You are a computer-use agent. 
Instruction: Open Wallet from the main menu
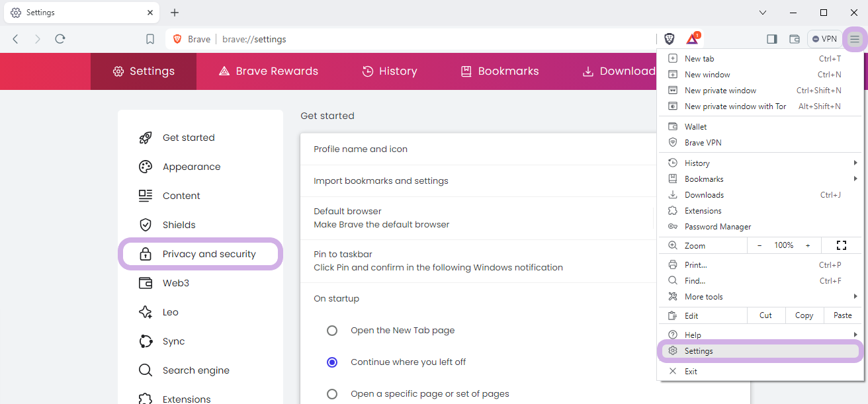(760, 127)
